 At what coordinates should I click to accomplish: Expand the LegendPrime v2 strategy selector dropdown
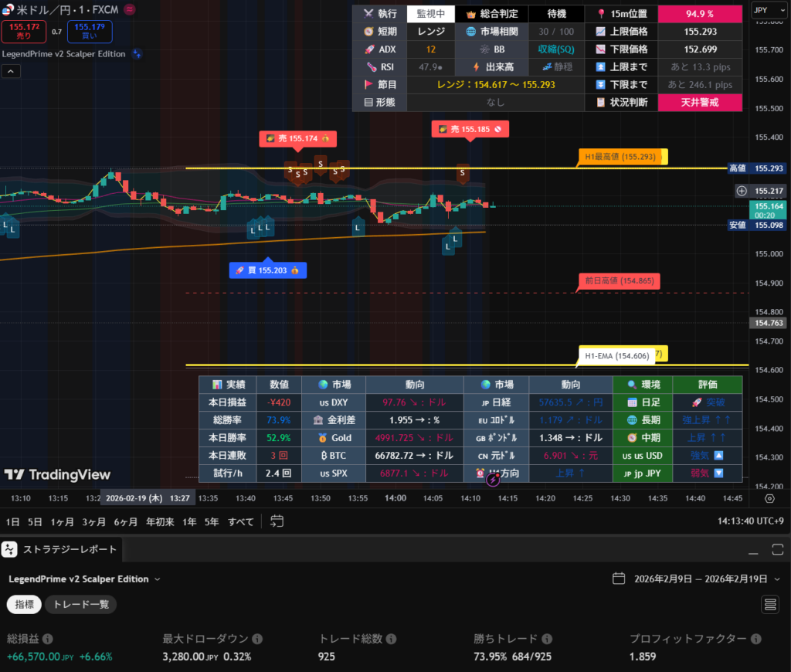point(158,579)
